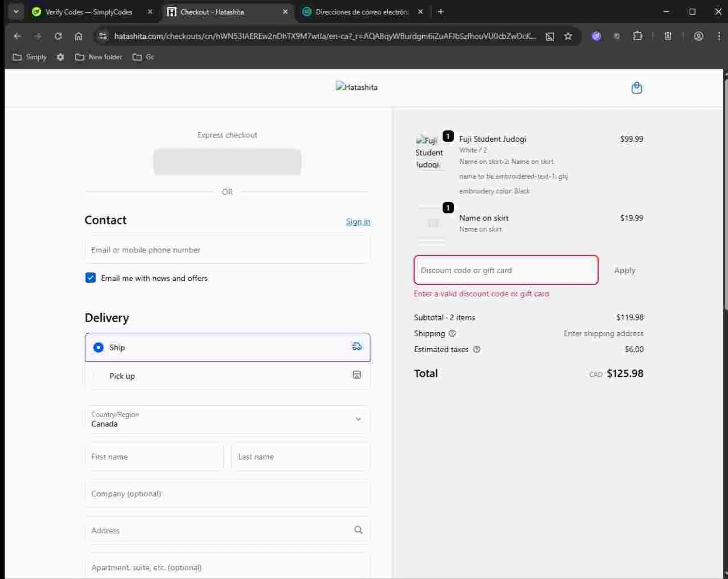The image size is (728, 579).
Task: Switch to Checkout - Hatashita tab
Action: click(228, 12)
